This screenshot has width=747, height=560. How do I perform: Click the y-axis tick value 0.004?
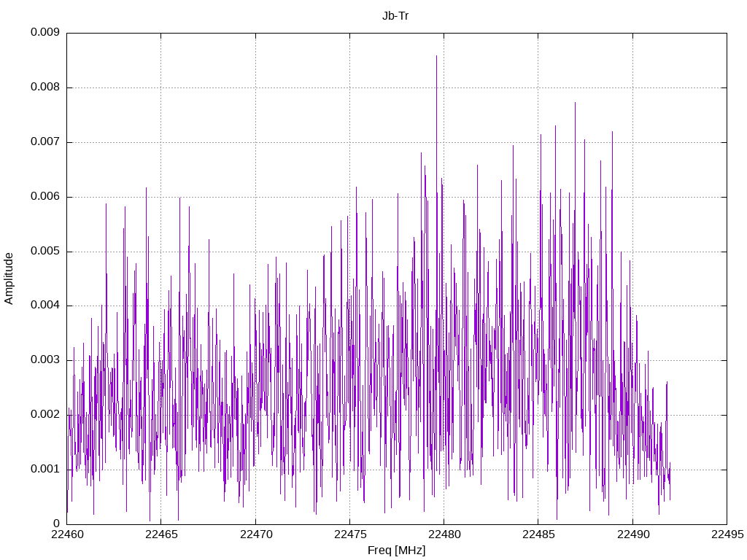point(45,306)
